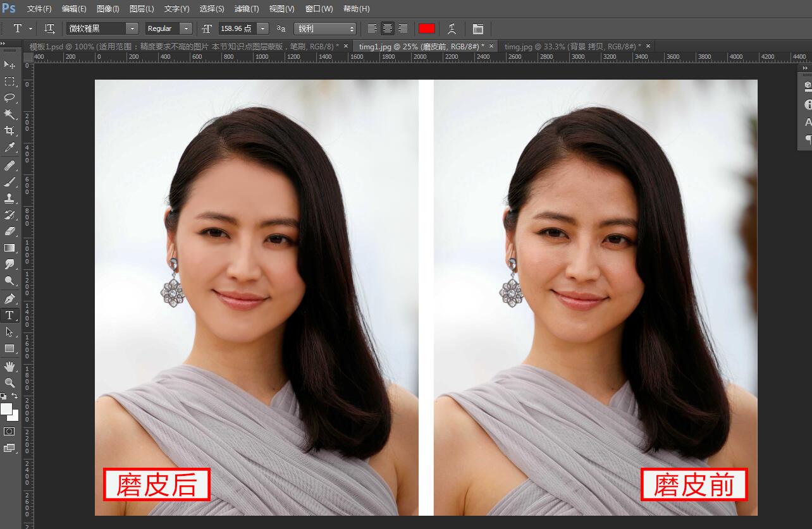812x529 pixels.
Task: Expand the toolbox panel double-arrow
Action: point(4,43)
